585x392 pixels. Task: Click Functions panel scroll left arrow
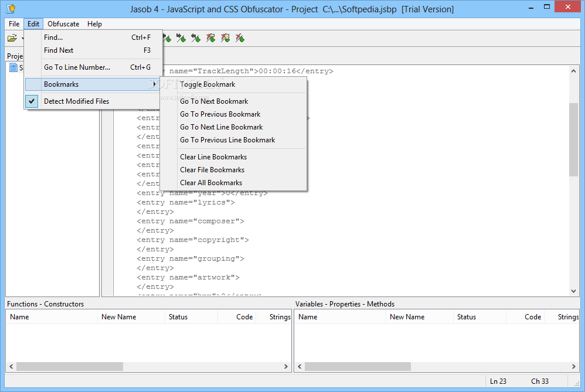pyautogui.click(x=11, y=367)
